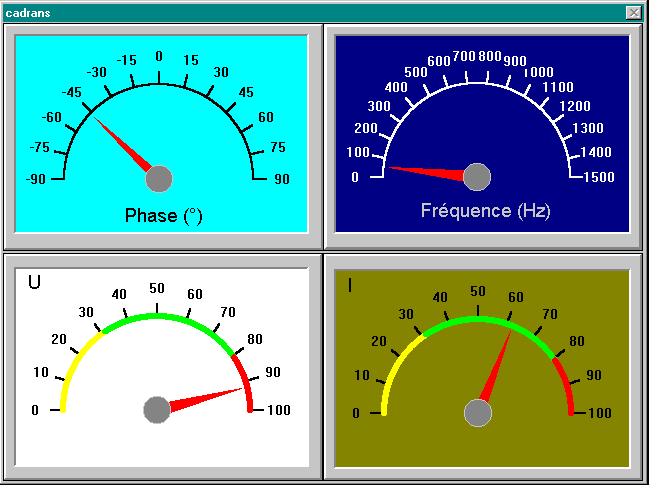Screen dimensions: 649x485
Task: Click the gray hub of the Phase gauge
Action: click(159, 179)
